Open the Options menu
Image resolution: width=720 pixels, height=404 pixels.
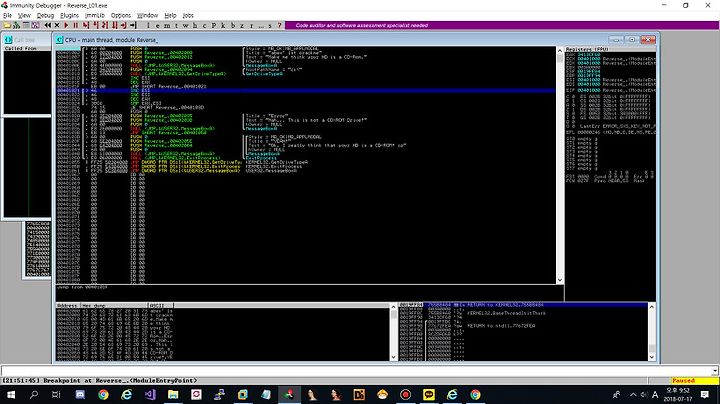point(121,15)
